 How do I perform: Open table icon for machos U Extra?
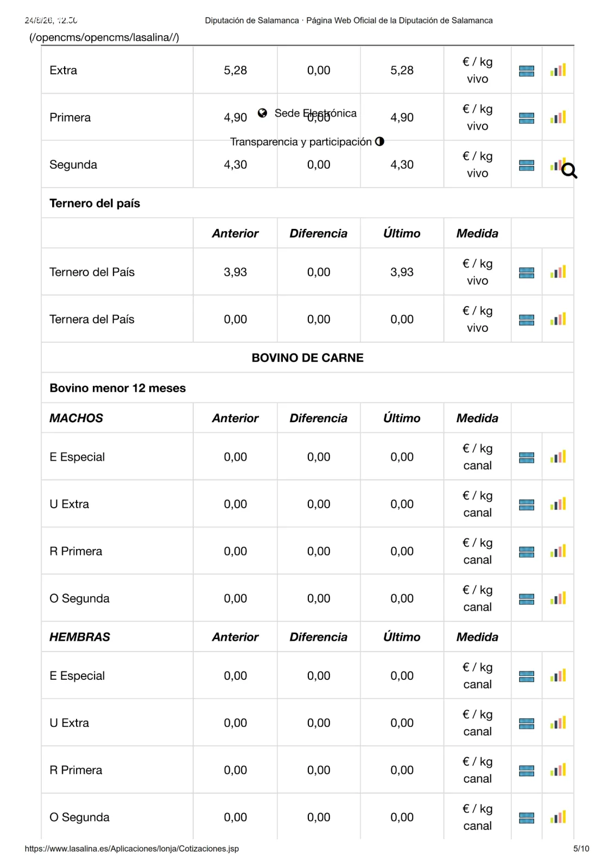(x=526, y=505)
